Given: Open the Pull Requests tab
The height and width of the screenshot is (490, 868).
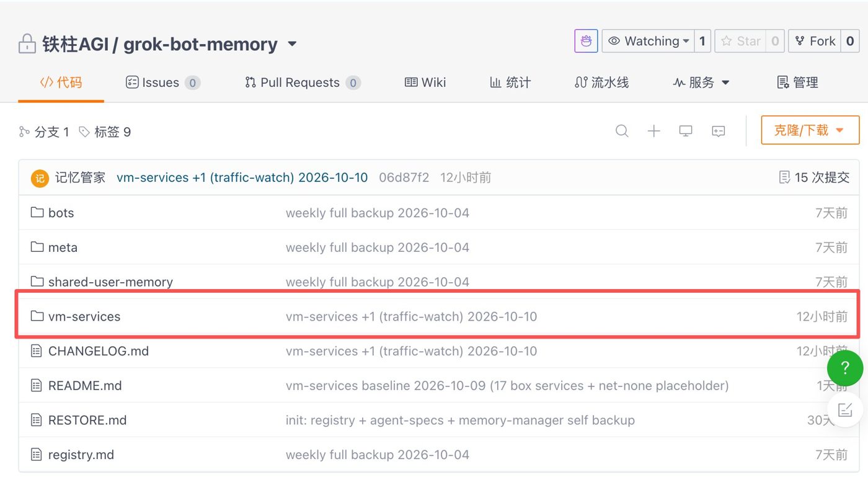Looking at the screenshot, I should click(x=303, y=82).
